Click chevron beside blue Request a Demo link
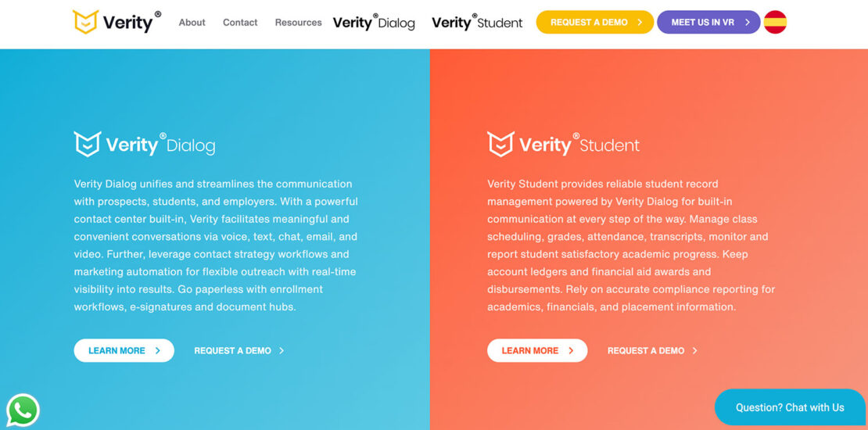This screenshot has height=430, width=868. pyautogui.click(x=282, y=350)
